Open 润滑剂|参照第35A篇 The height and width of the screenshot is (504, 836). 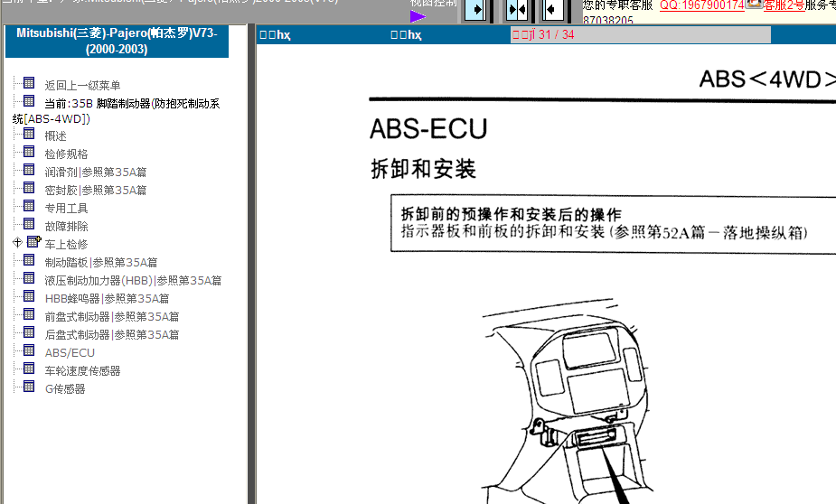point(96,173)
